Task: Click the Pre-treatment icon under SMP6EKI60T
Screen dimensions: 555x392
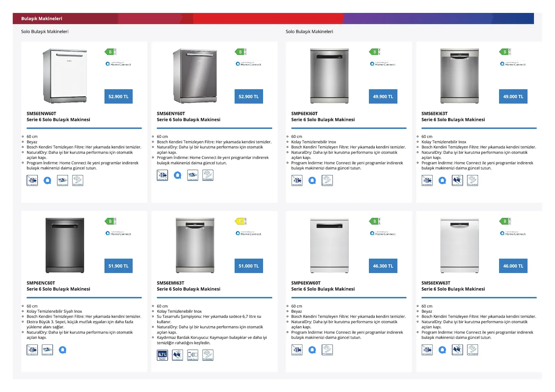Action: click(x=327, y=180)
